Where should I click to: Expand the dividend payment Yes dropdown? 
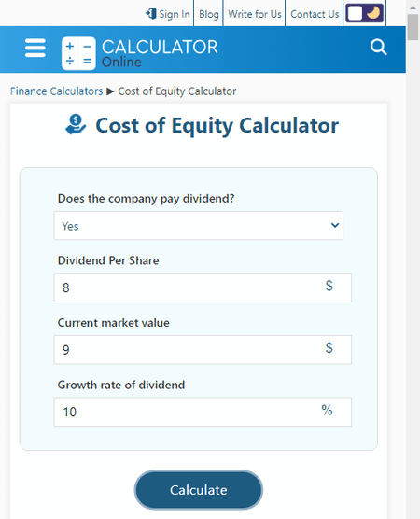tap(199, 225)
